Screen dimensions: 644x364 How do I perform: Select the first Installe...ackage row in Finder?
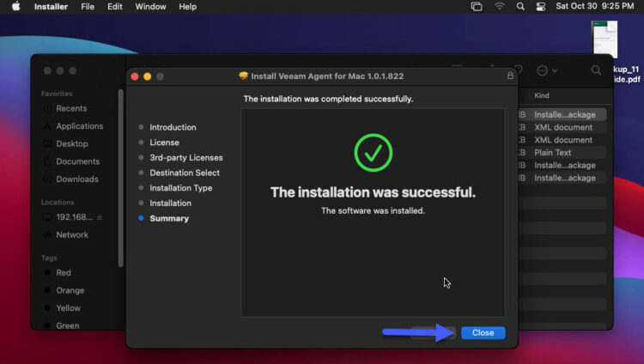tap(564, 115)
